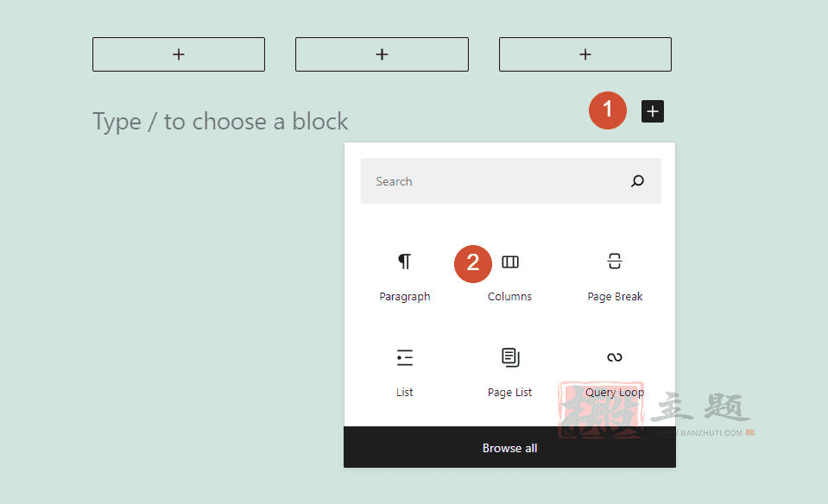This screenshot has height=504, width=828.
Task: Click the red step 2 badge
Action: point(473,264)
